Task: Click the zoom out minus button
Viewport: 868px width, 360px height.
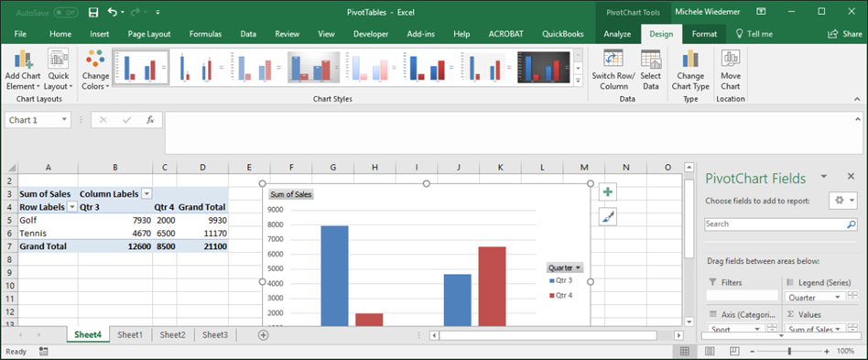Action: click(x=752, y=351)
